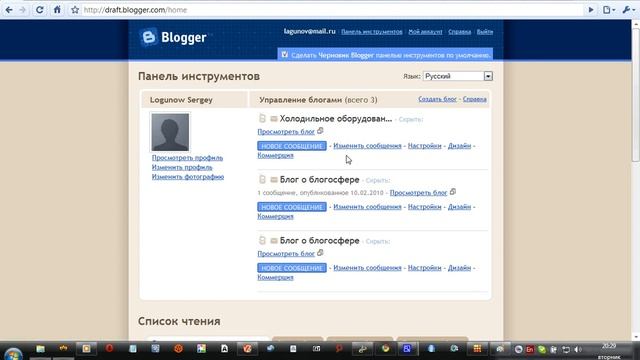Image resolution: width=640 pixels, height=360 pixels.
Task: Click the Blogger logo
Action: 173,38
